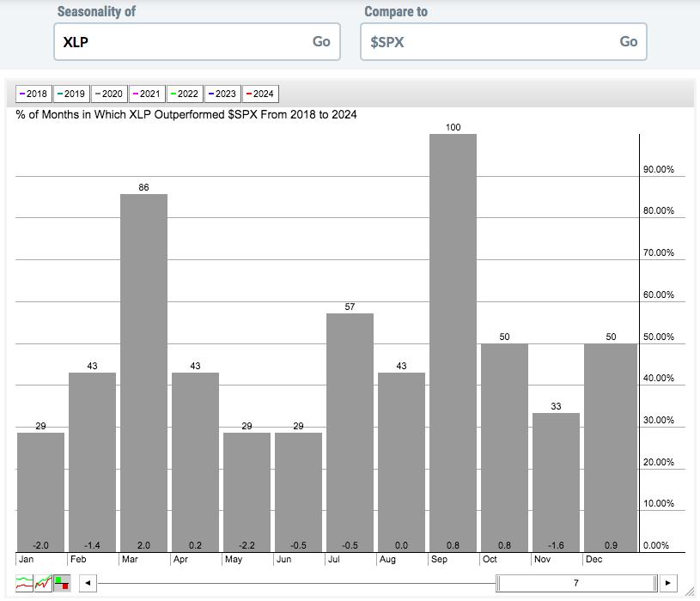700x601 pixels.
Task: Select the same-scale line chart mode icon
Action: (x=43, y=583)
